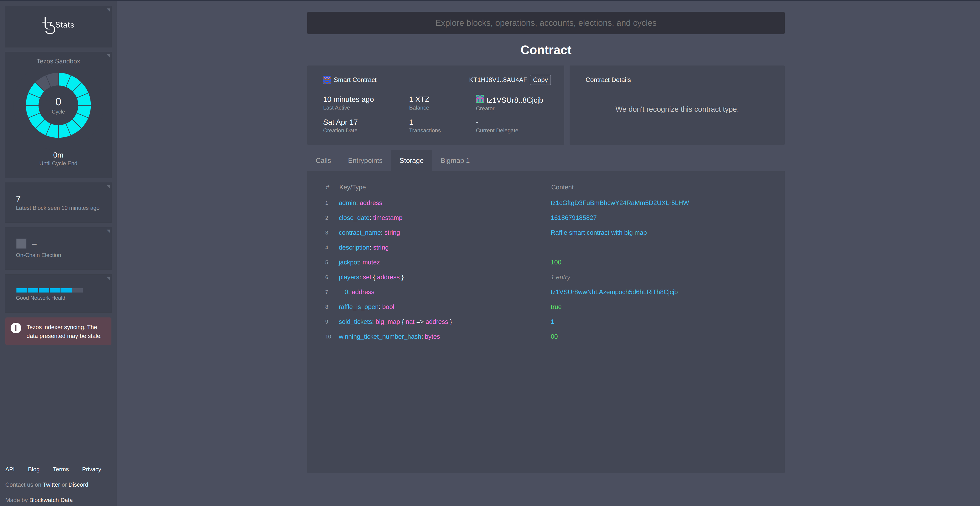Switch to the Calls tab

point(323,160)
